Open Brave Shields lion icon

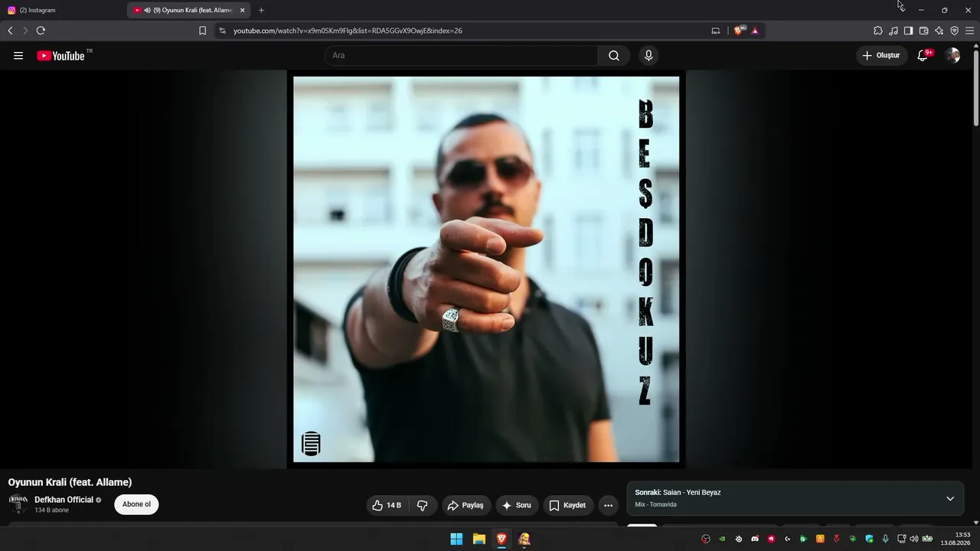pyautogui.click(x=738, y=31)
